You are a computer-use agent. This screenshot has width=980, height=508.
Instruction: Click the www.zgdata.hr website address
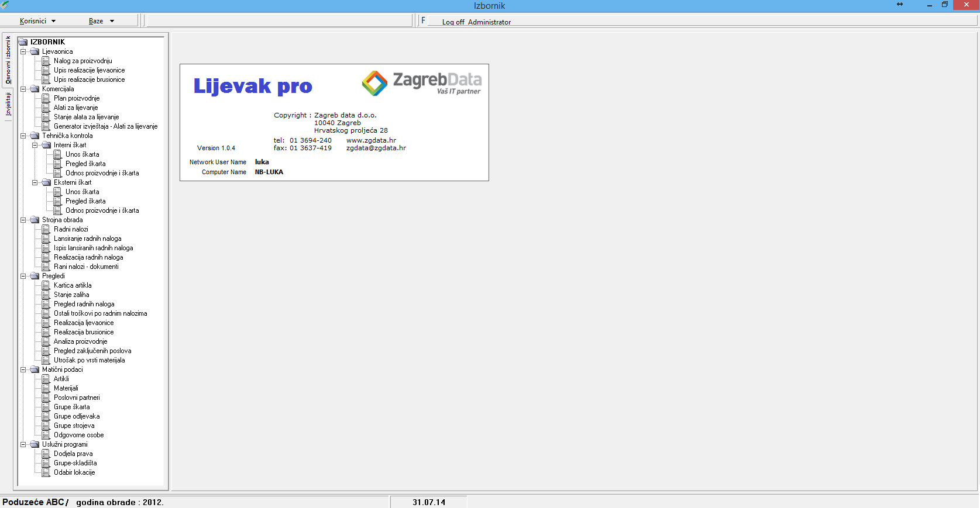tap(371, 140)
